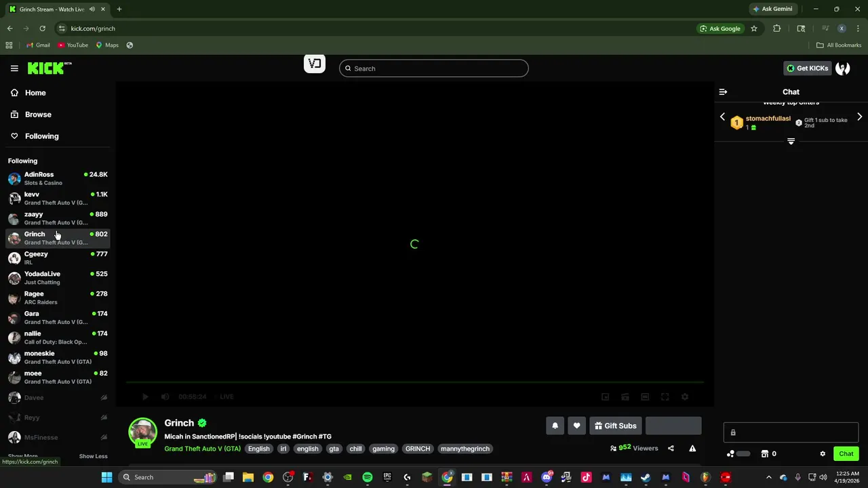Open the Chrome apps grid icon

pyautogui.click(x=9, y=45)
